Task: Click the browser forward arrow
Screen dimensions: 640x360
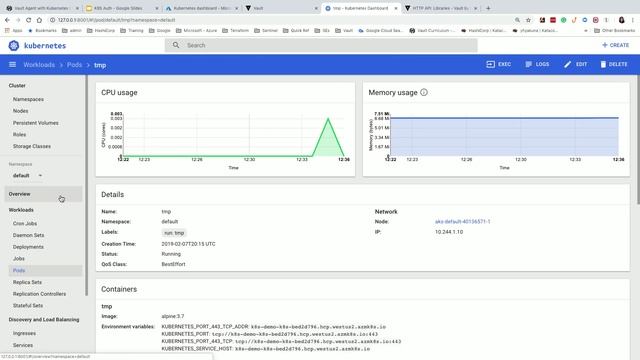Action: (18, 20)
